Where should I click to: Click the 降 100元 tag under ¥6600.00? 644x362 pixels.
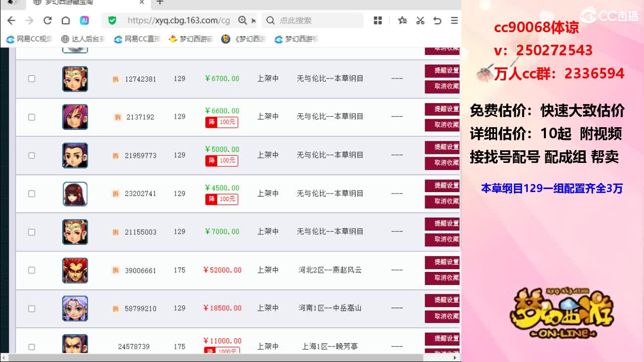[221, 122]
